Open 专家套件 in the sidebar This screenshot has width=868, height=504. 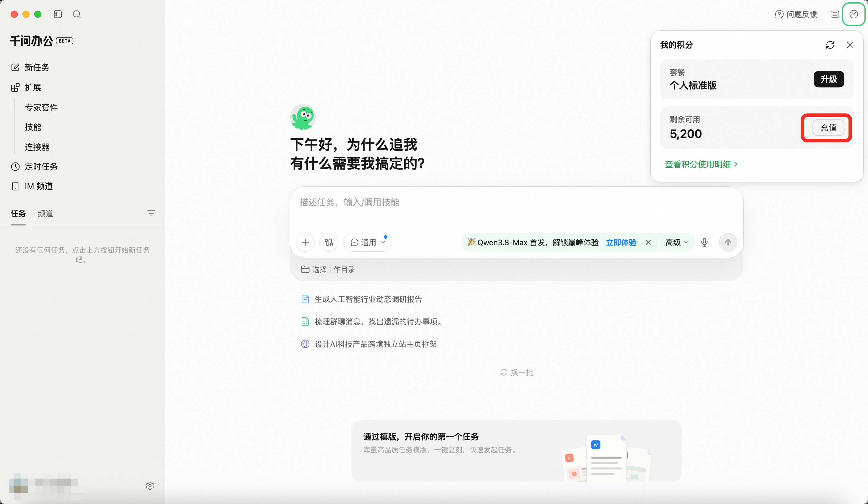point(41,108)
